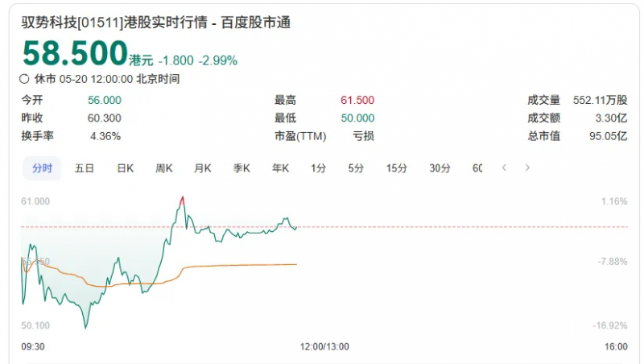
Task: Open the 驭势科技[01511] stock title link
Action: click(156, 23)
